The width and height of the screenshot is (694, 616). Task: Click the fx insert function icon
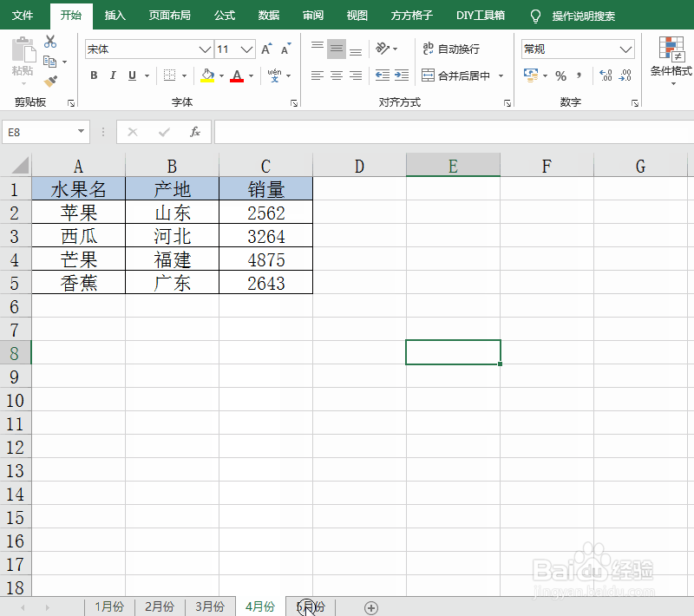coord(194,132)
